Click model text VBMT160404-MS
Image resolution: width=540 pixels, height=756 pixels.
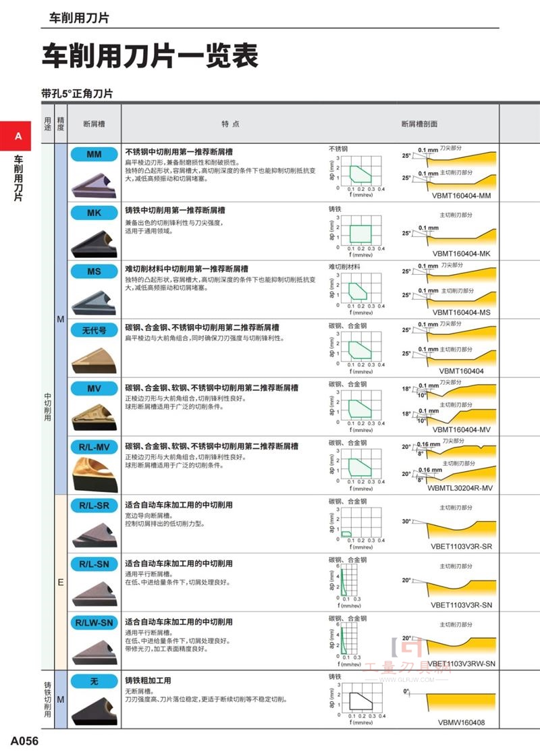tap(462, 313)
